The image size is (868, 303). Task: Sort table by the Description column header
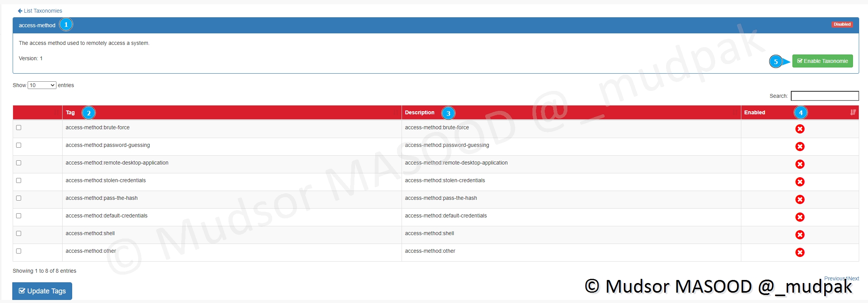[x=419, y=112]
